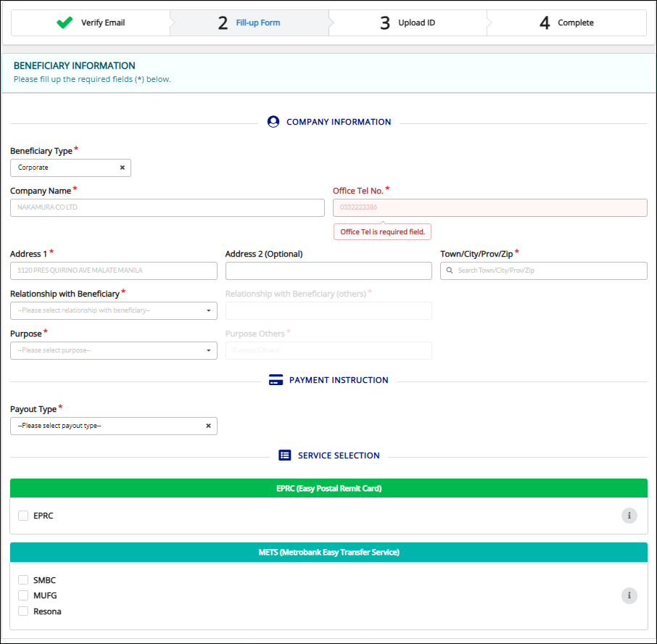Check the EPRC checkbox

[x=23, y=516]
